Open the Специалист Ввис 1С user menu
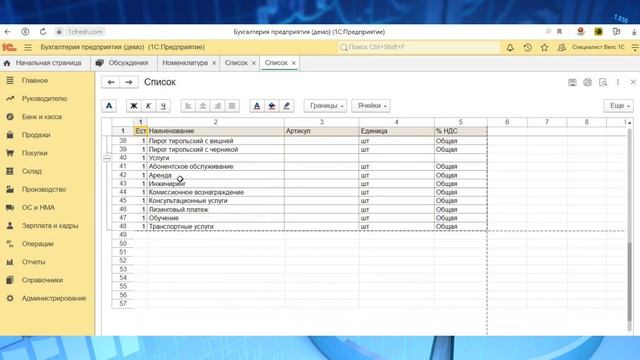This screenshot has width=640, height=360. pyautogui.click(x=598, y=47)
